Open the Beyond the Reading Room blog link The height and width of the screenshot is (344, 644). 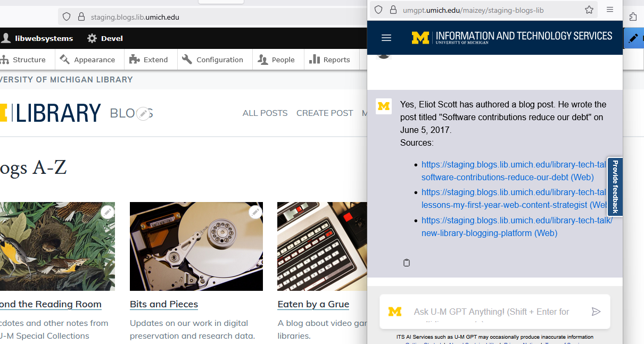click(x=51, y=304)
